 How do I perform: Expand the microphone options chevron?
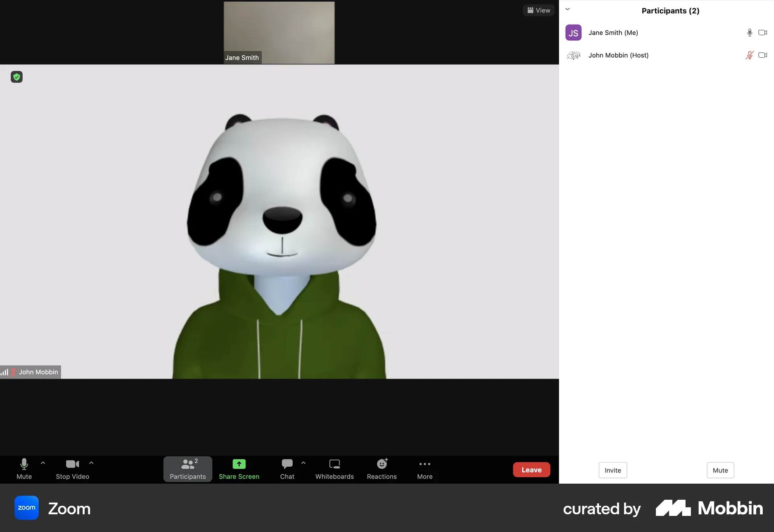pos(43,463)
